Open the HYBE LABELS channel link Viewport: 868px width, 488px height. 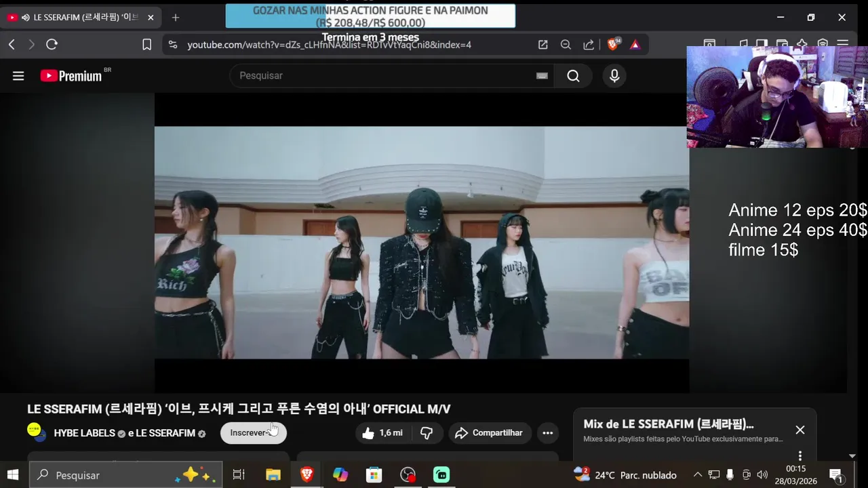tap(84, 433)
